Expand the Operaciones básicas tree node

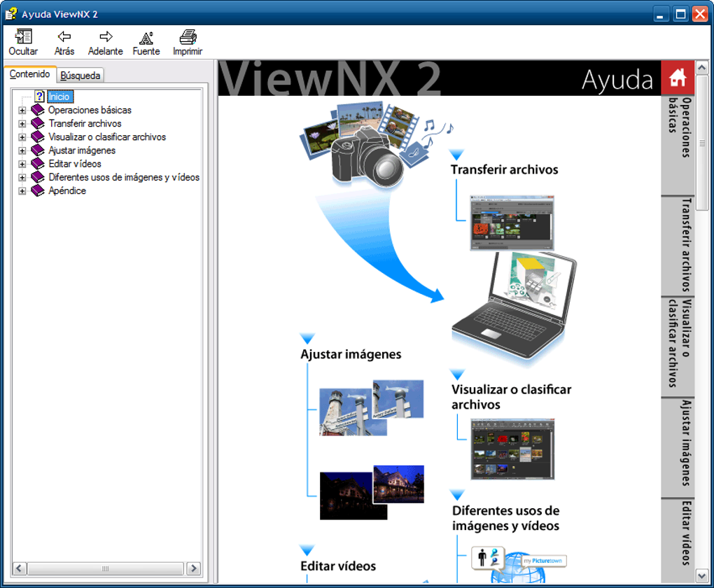pyautogui.click(x=22, y=110)
